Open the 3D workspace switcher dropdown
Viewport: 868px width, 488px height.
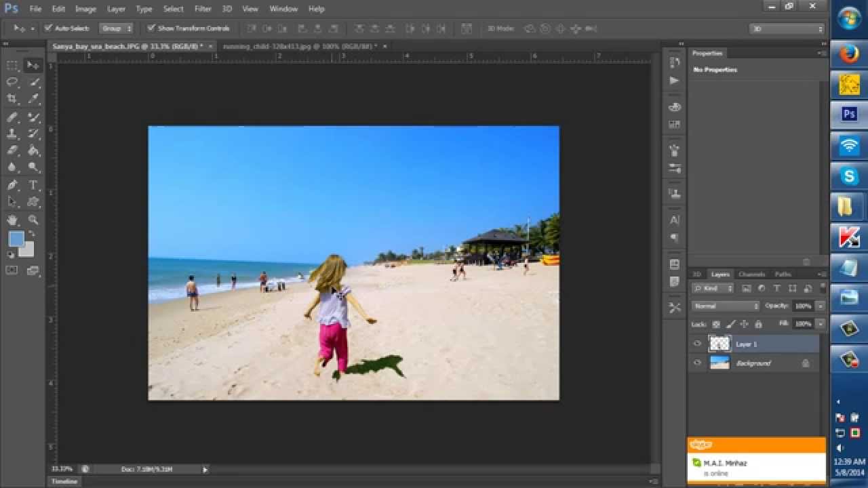pyautogui.click(x=787, y=29)
